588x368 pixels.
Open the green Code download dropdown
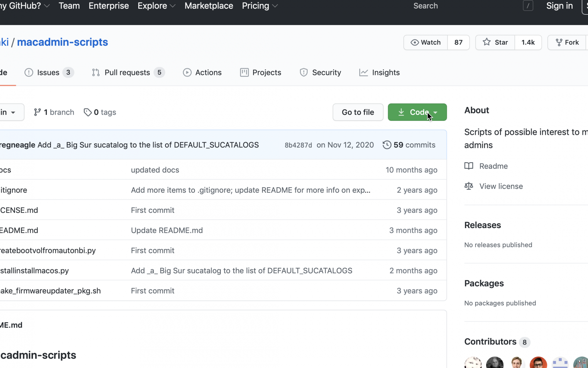pos(417,112)
